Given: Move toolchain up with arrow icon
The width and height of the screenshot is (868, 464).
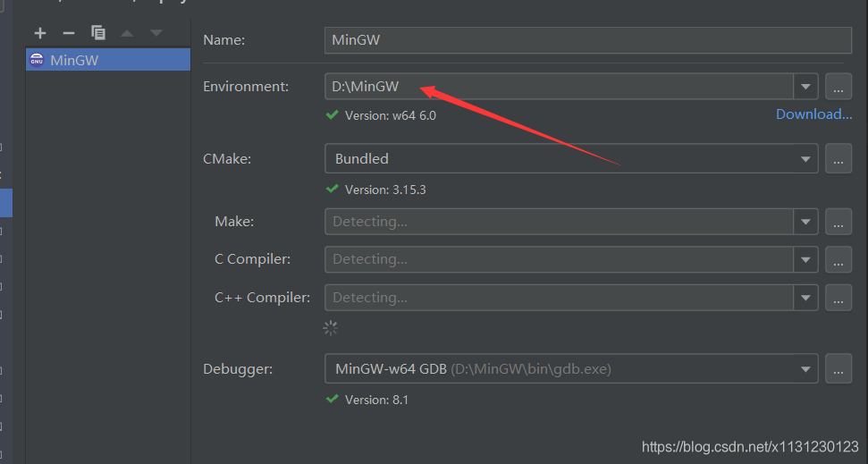Looking at the screenshot, I should [x=127, y=33].
